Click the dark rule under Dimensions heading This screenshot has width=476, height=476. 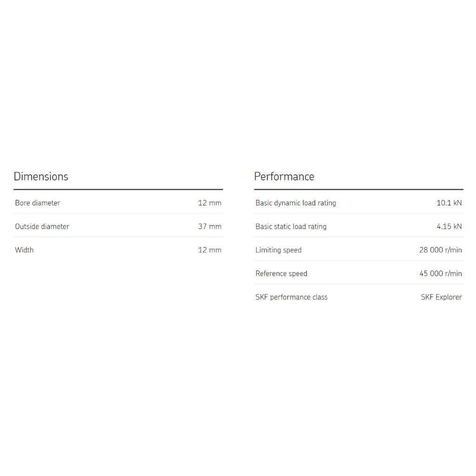[118, 190]
